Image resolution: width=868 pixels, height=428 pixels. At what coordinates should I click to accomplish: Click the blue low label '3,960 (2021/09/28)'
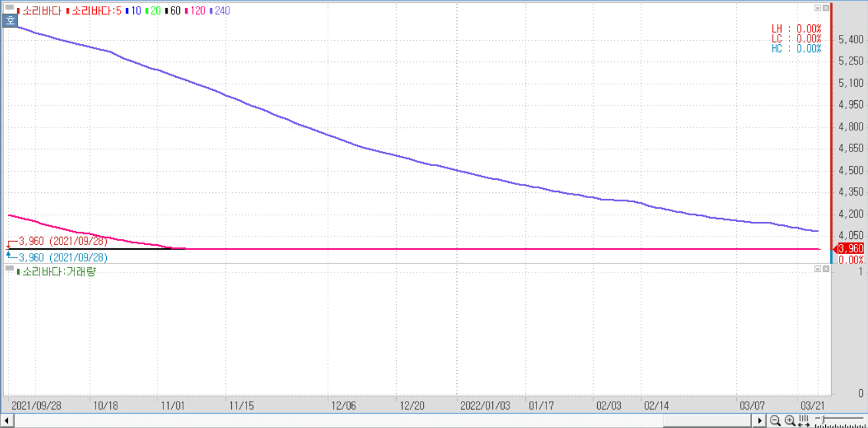click(63, 257)
